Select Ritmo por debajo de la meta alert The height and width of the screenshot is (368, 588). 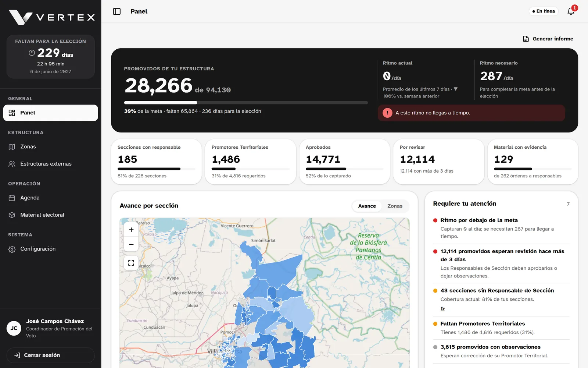click(x=501, y=228)
